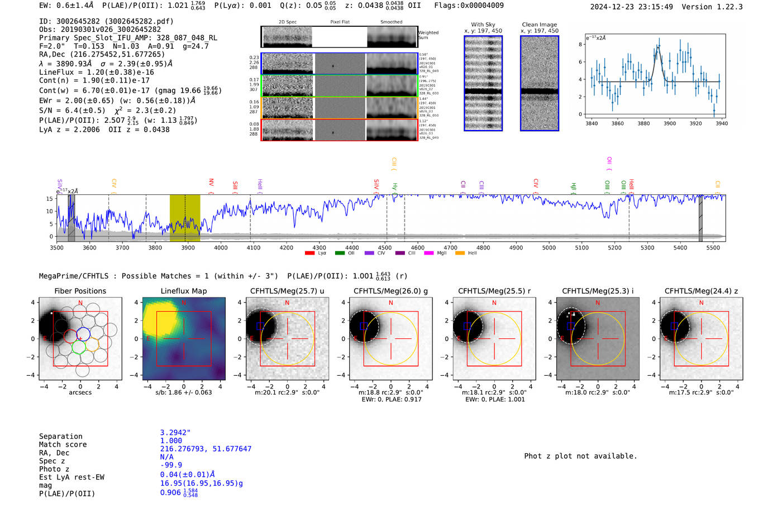Click the Spec z value N/A
Image resolution: width=782 pixels, height=532 pixels.
point(166,457)
